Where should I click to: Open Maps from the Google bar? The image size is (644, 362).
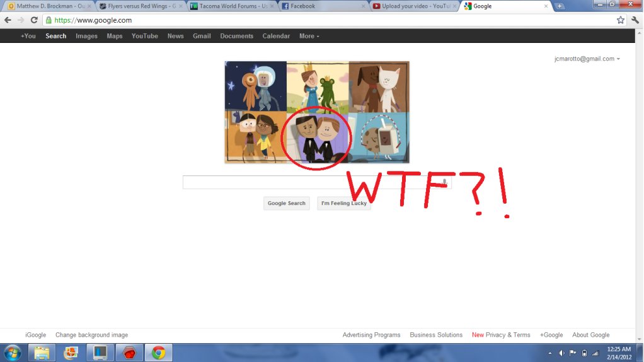click(115, 36)
